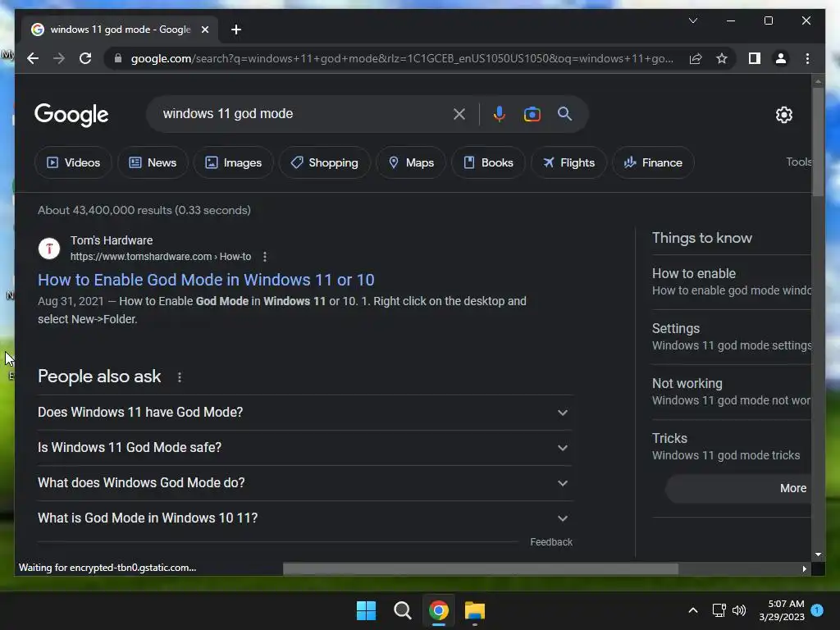
Task: Open a new tab with plus button
Action: click(236, 30)
